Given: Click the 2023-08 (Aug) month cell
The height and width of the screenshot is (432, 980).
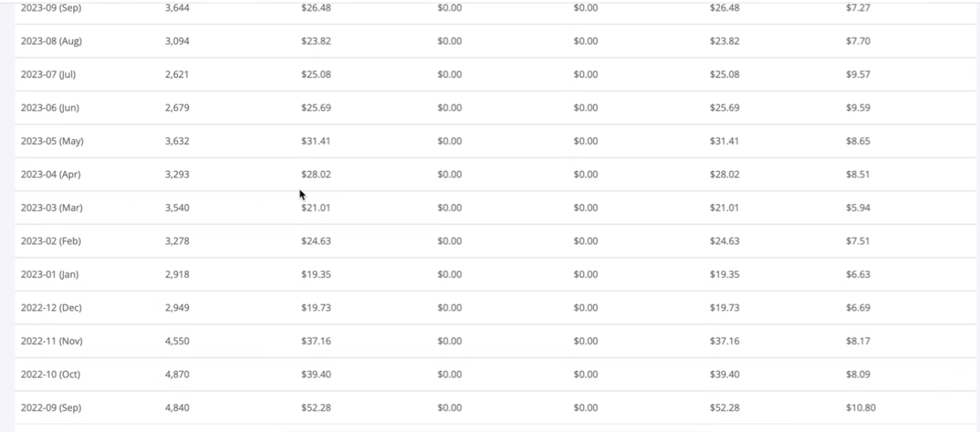Looking at the screenshot, I should [51, 41].
